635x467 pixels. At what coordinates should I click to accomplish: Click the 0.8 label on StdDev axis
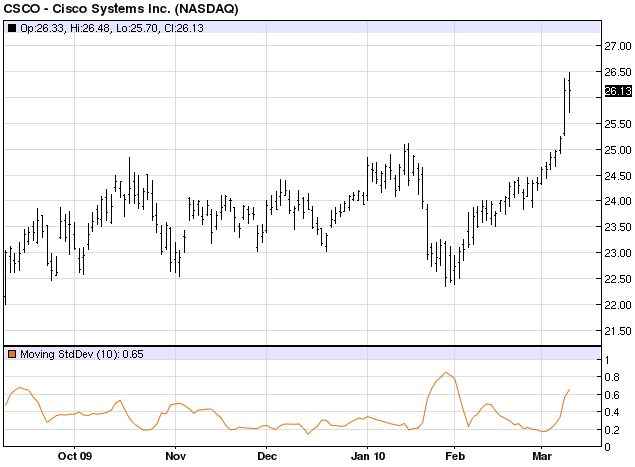tap(611, 377)
